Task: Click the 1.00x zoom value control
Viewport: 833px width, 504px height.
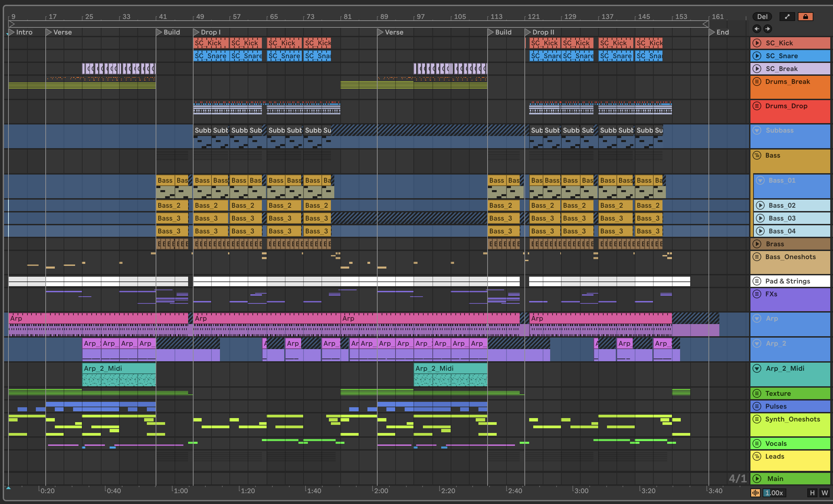Action: pos(774,493)
